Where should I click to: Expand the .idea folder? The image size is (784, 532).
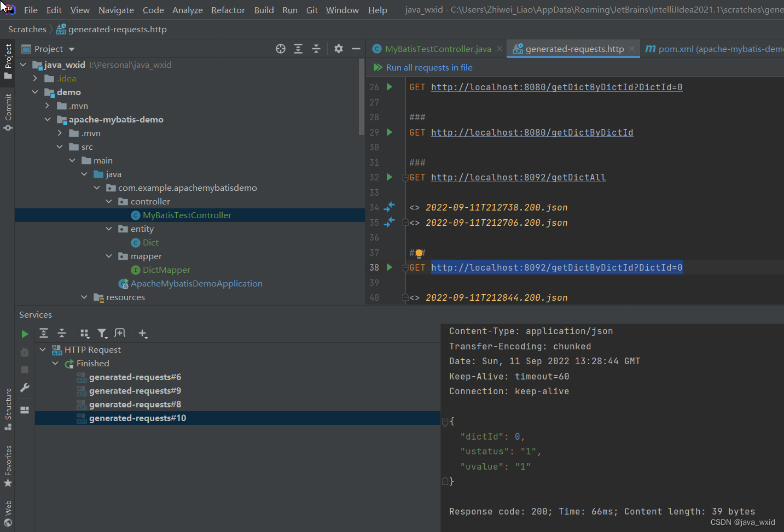[x=35, y=78]
